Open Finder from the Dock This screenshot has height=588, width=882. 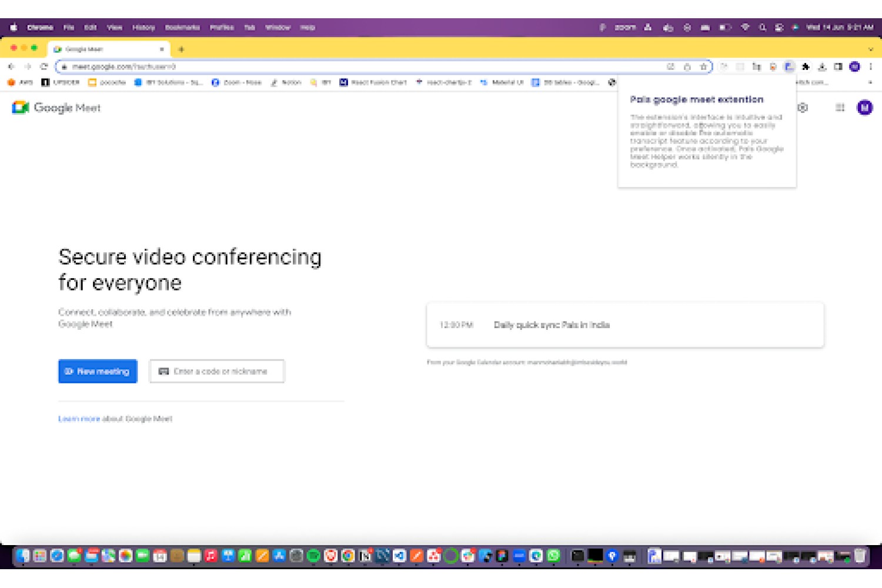point(23,556)
